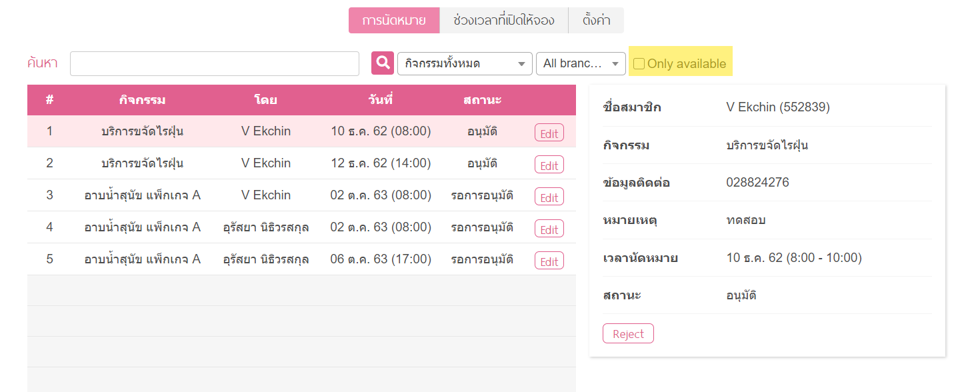Screen dimensions: 980x392
Task: Click the วันที่ column header
Action: click(x=381, y=100)
